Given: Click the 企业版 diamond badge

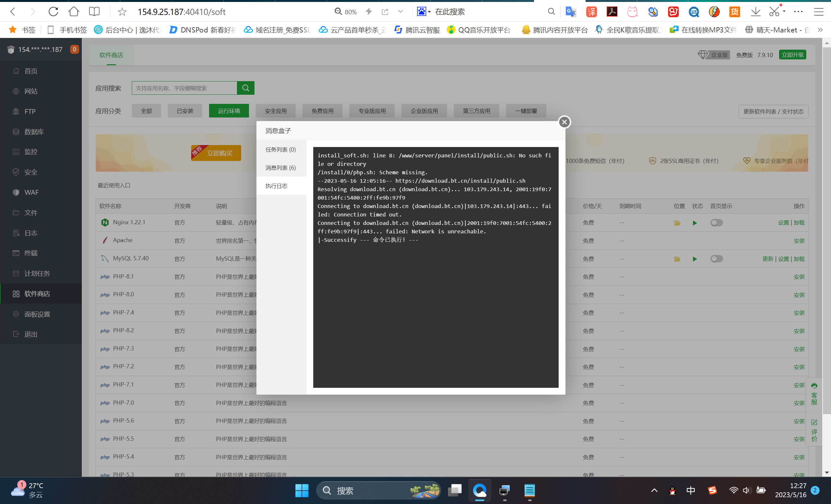Looking at the screenshot, I should click(x=714, y=55).
